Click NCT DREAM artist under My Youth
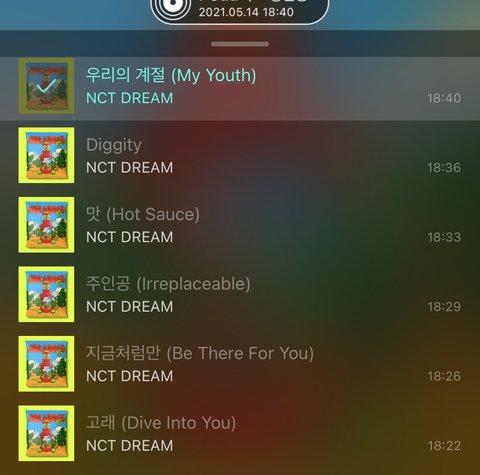This screenshot has height=475, width=480. [x=130, y=98]
